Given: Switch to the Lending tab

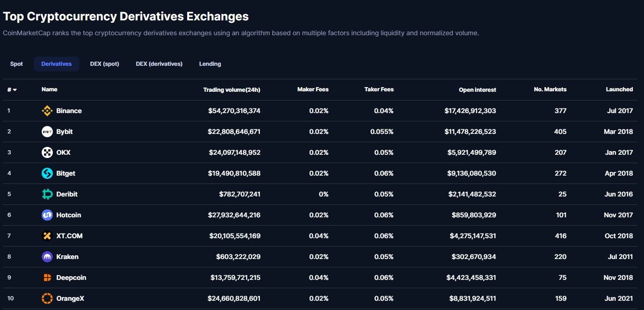Looking at the screenshot, I should pos(210,63).
